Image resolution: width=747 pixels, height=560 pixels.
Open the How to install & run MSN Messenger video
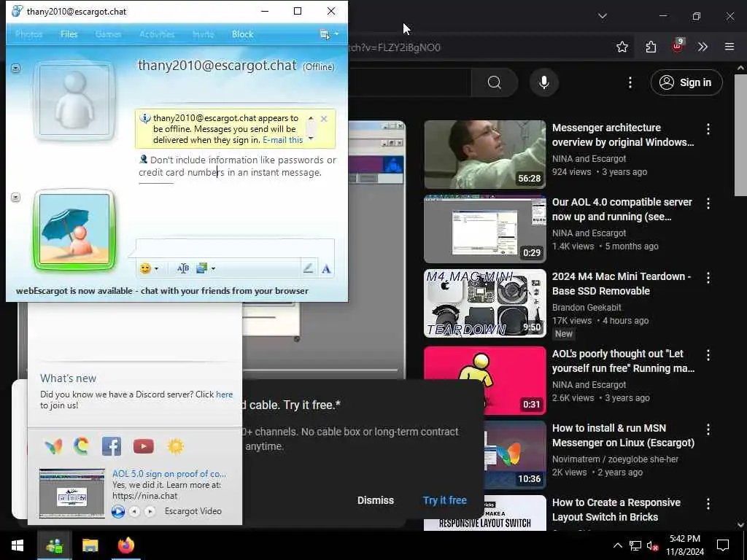point(623,435)
